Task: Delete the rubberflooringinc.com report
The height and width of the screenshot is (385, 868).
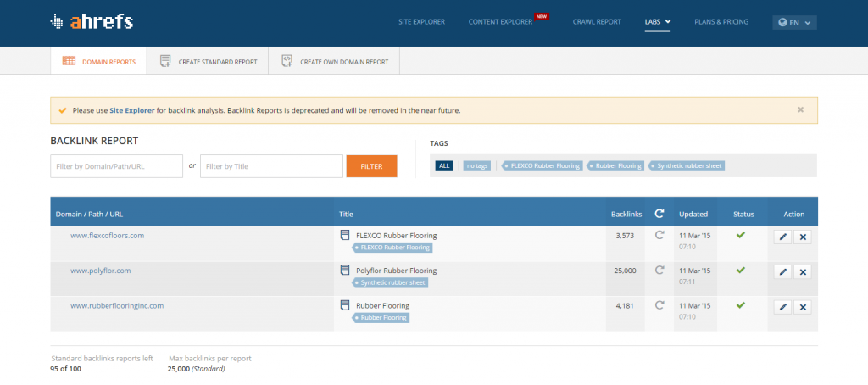Action: click(803, 307)
